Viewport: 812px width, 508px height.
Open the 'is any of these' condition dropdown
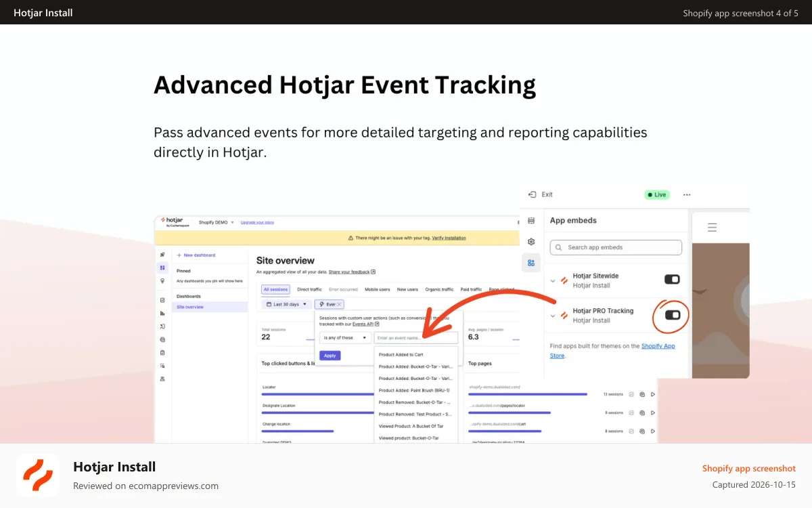pyautogui.click(x=345, y=337)
